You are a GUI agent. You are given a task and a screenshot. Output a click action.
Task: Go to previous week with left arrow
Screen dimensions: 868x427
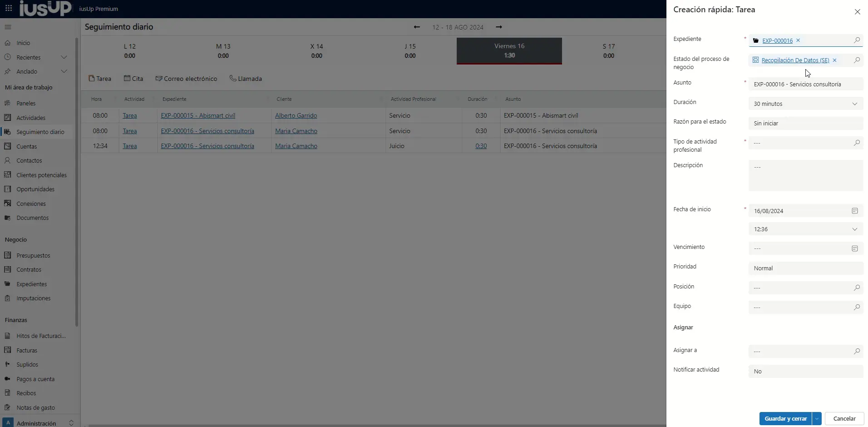point(417,27)
